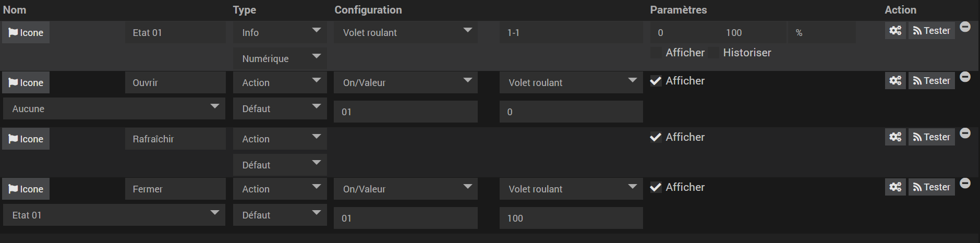The width and height of the screenshot is (980, 243).
Task: Open On/Valeur dropdown in Fermer row
Action: pyautogui.click(x=405, y=189)
